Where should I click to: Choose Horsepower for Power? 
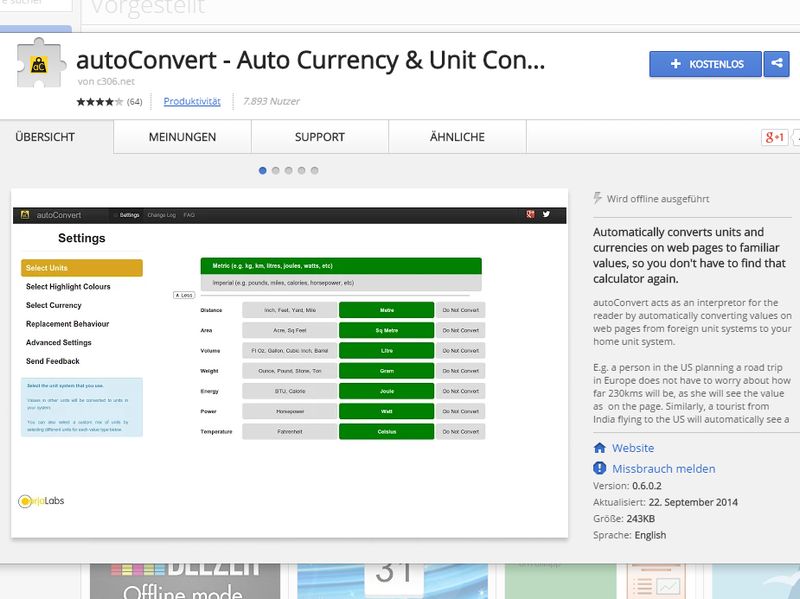(290, 411)
